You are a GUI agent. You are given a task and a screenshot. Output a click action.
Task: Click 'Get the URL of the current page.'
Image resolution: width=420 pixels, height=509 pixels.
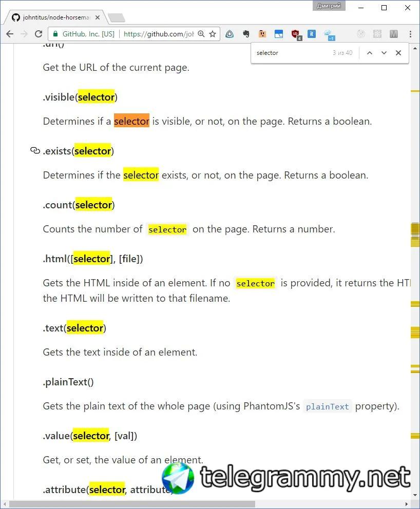click(x=116, y=68)
